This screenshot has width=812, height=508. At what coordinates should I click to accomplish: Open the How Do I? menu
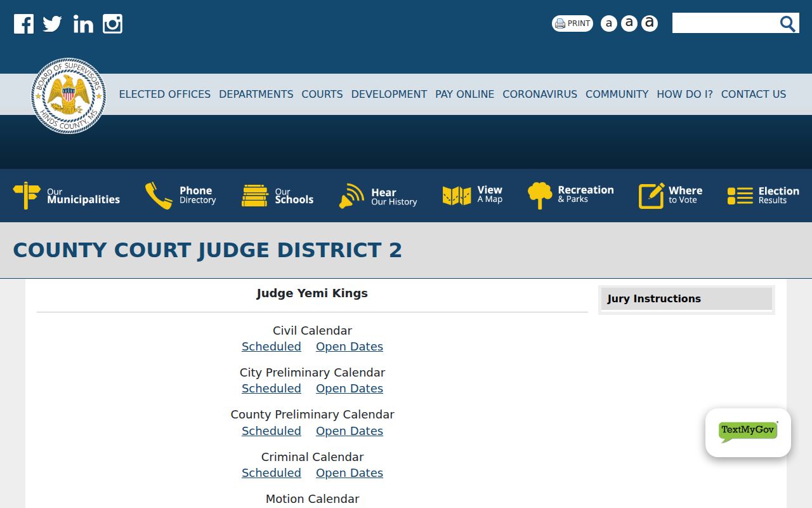click(684, 94)
